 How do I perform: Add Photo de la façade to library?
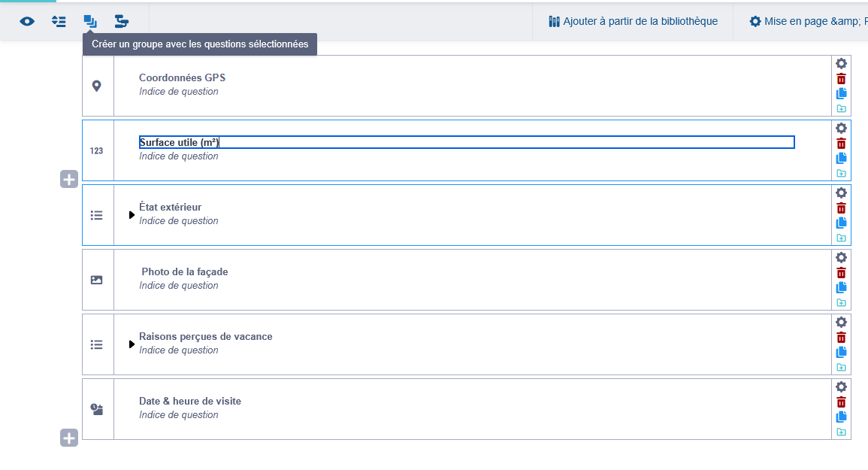tap(841, 302)
